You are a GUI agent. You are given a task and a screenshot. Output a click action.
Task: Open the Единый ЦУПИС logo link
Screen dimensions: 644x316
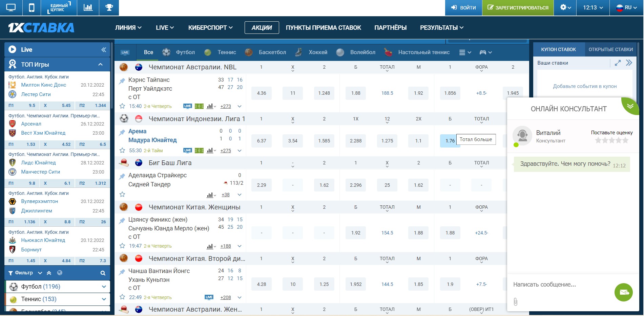pos(59,7)
